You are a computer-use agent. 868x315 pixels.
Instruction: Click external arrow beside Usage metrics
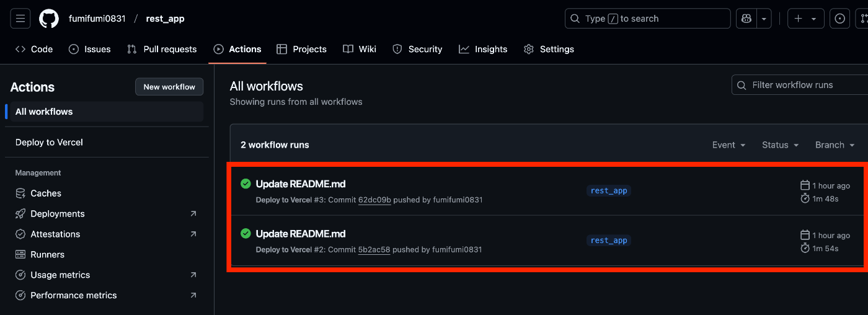pos(193,275)
